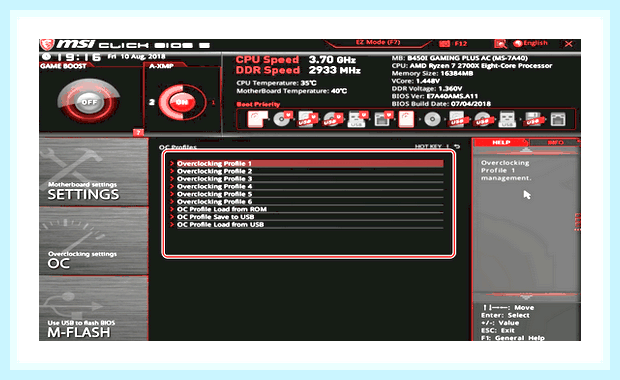Click the CPU Temperature 35°C reading
This screenshot has width=620, height=380.
(276, 83)
